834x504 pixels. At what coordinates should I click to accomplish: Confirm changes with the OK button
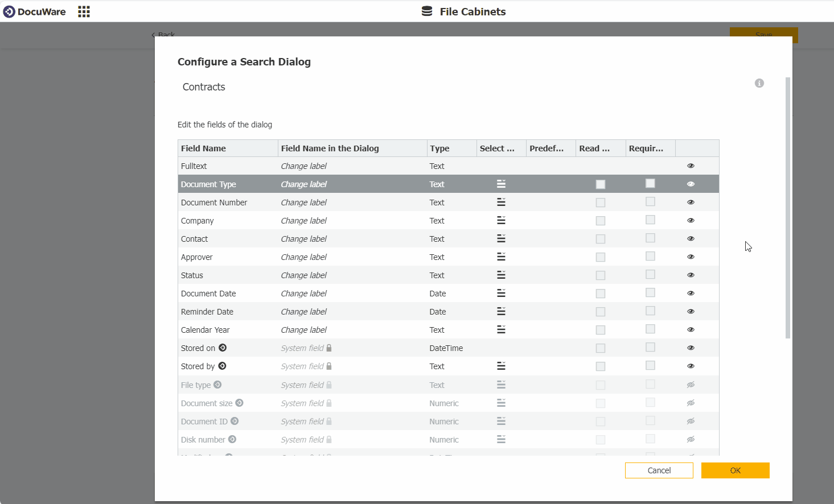[x=735, y=470]
